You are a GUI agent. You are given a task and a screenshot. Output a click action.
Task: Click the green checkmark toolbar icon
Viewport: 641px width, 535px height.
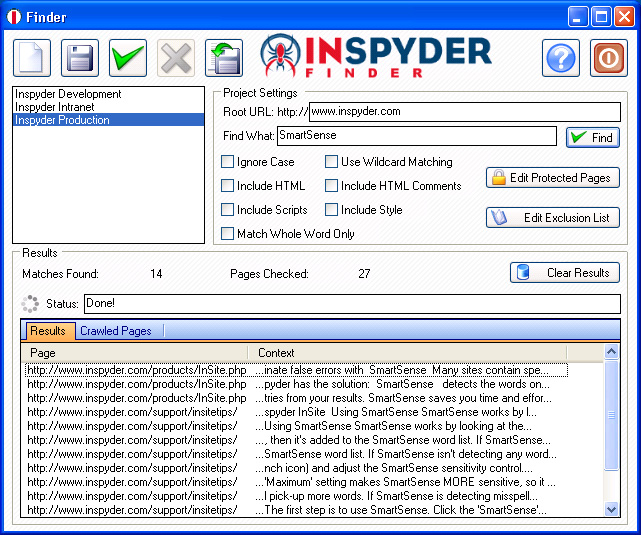128,58
